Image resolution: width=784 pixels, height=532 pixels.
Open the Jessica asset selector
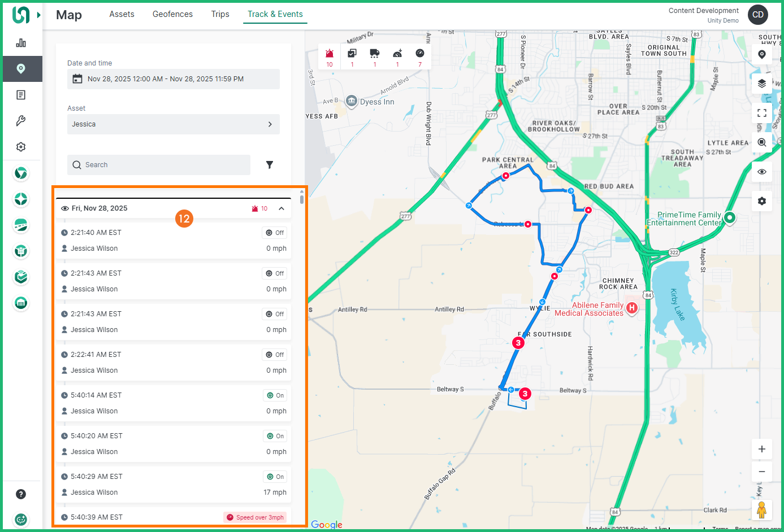(173, 124)
